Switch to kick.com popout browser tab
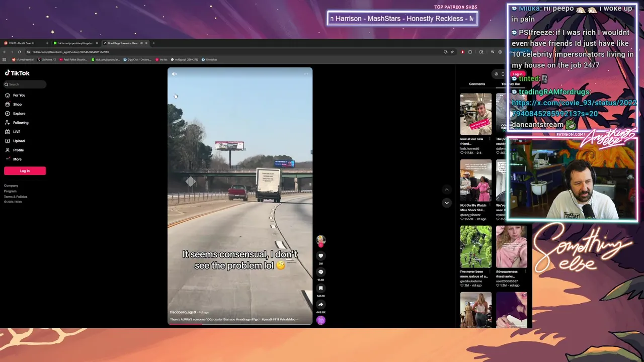Viewport: 644px width, 362px height. (x=76, y=43)
